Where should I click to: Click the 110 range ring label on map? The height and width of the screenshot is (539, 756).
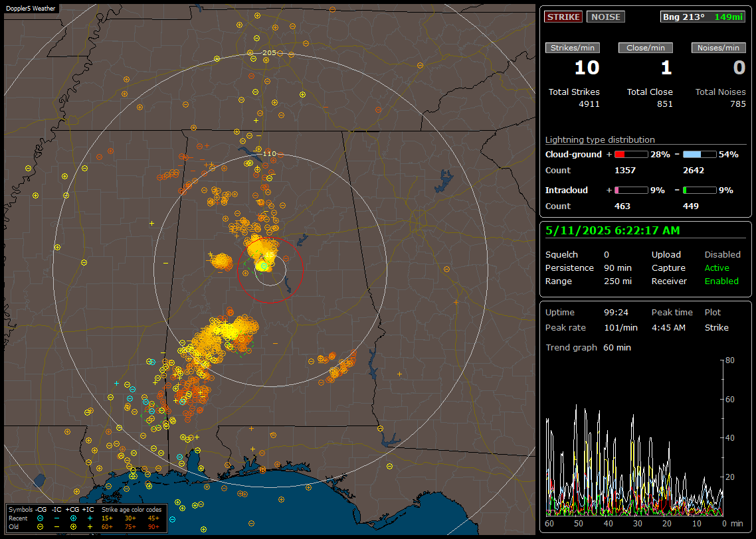[270, 153]
